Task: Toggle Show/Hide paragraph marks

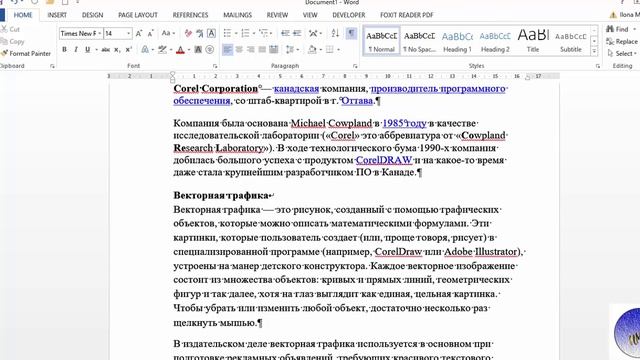Action: 351,33
